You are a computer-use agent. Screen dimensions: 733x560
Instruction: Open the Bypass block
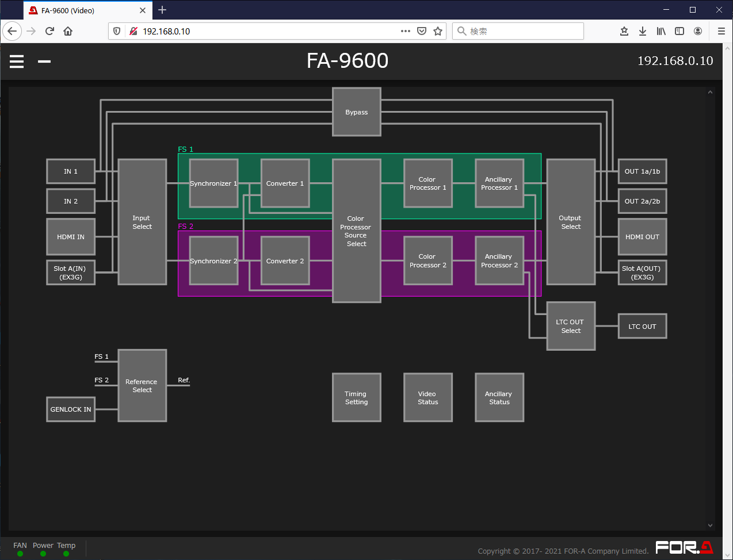[x=357, y=112]
